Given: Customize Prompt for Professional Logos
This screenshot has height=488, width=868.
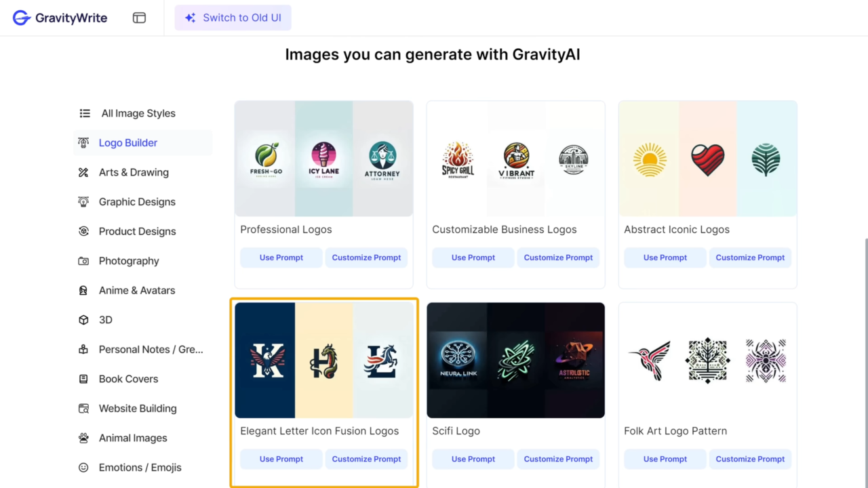Looking at the screenshot, I should click(x=366, y=258).
